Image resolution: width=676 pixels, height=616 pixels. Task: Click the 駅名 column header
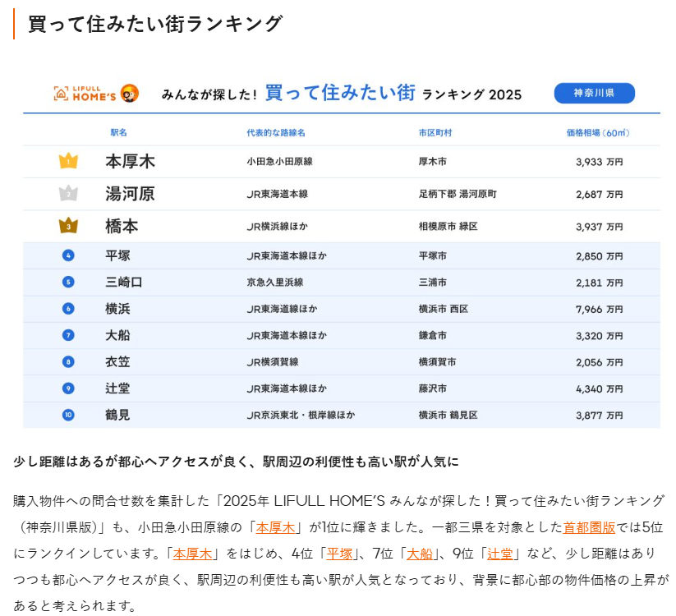coord(118,132)
